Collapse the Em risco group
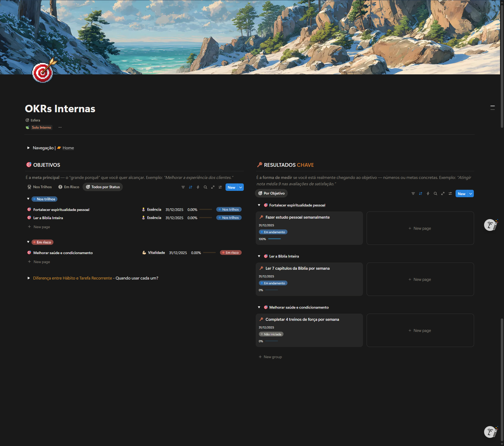The height and width of the screenshot is (446, 504). point(28,242)
